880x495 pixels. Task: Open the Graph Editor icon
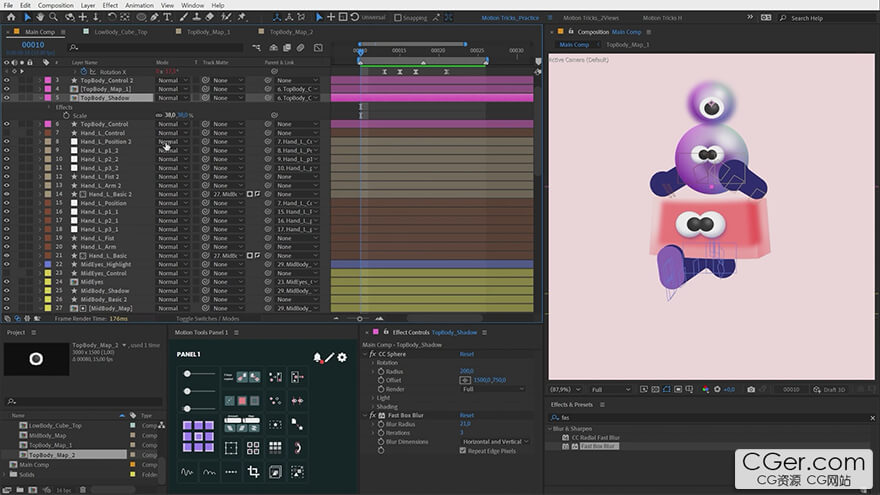318,48
